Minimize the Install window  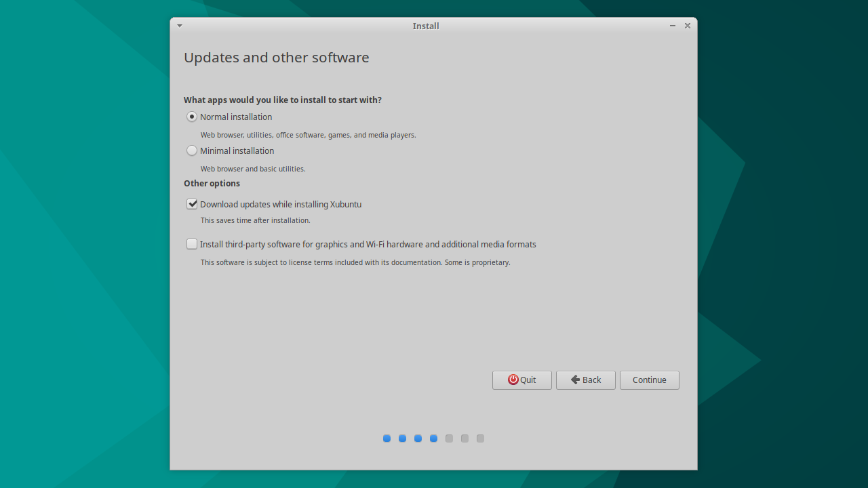click(x=672, y=26)
